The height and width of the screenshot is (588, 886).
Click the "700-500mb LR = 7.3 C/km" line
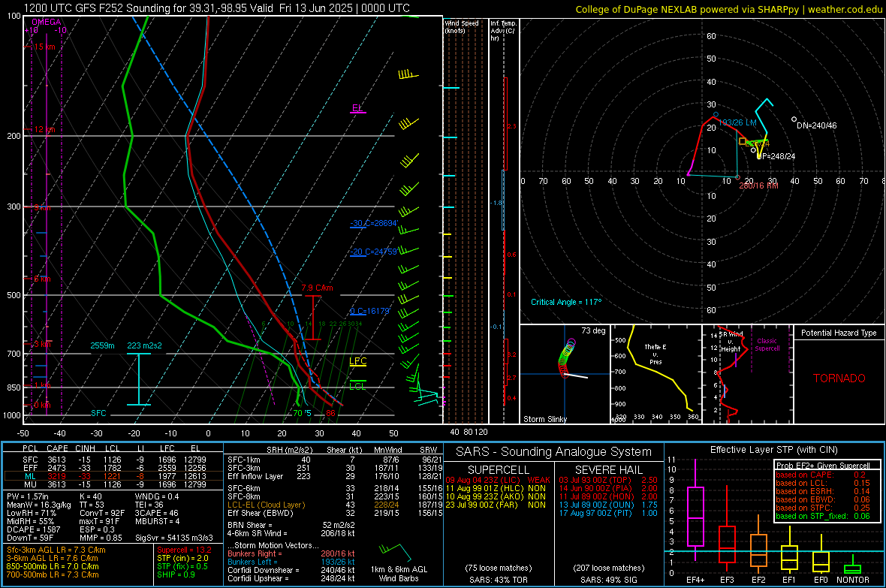pos(53,574)
